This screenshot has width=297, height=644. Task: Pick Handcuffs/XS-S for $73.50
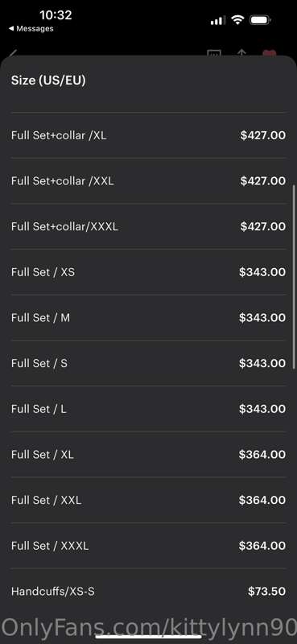[x=148, y=591]
